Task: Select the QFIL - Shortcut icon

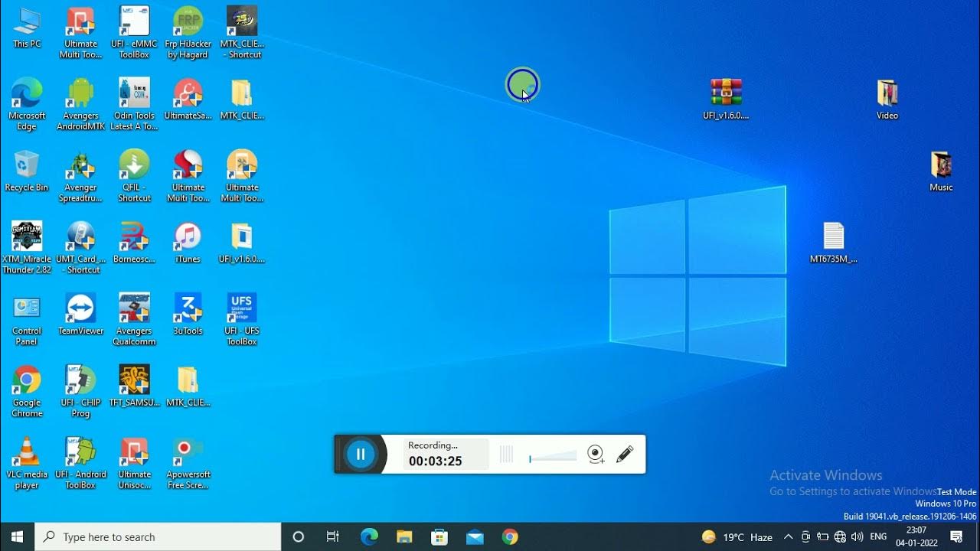Action: [134, 177]
